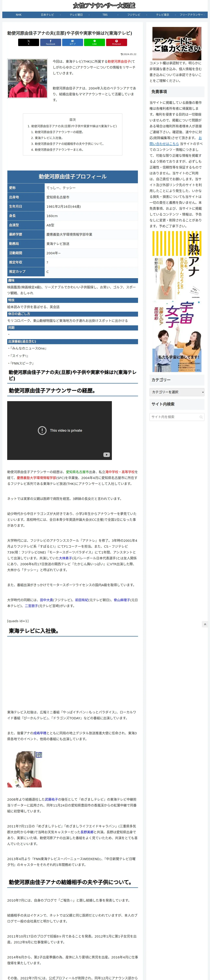This screenshot has width=210, height=980.
Task: Share the article on X
Action: pyautogui.click(x=29, y=42)
